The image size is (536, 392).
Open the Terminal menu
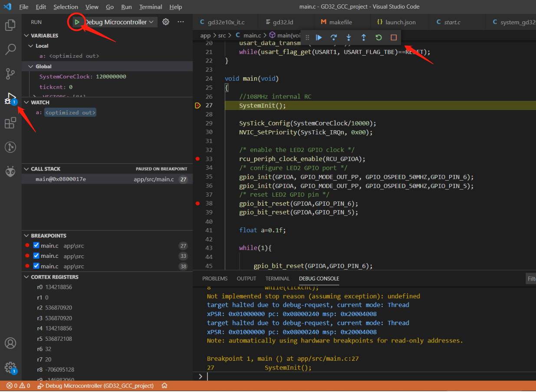(x=151, y=7)
